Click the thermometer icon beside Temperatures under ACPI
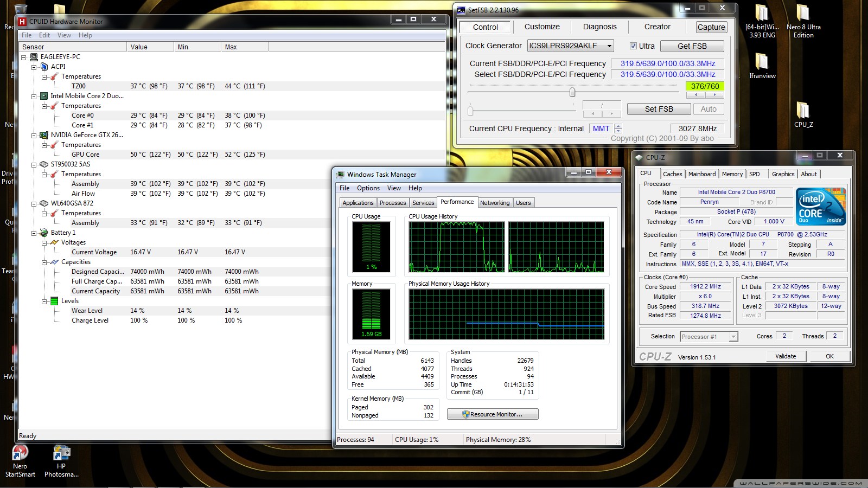The height and width of the screenshot is (488, 868). tap(54, 76)
